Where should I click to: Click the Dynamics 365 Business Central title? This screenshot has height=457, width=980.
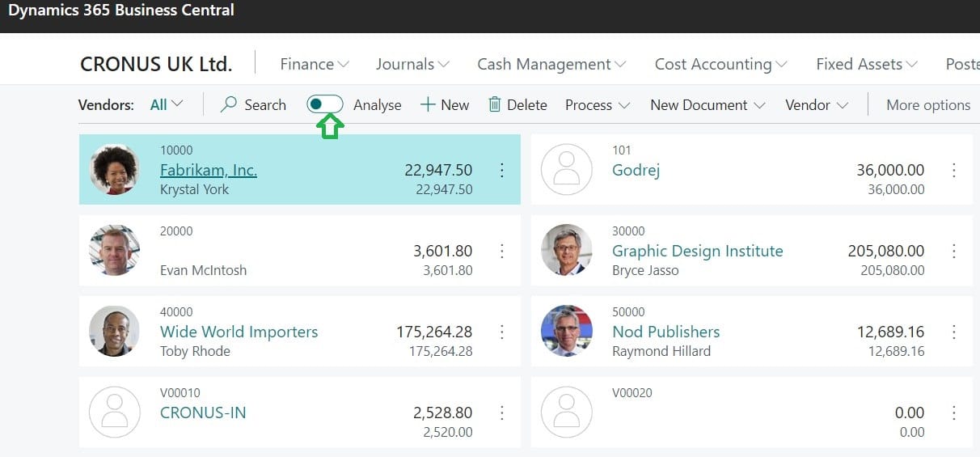[121, 11]
